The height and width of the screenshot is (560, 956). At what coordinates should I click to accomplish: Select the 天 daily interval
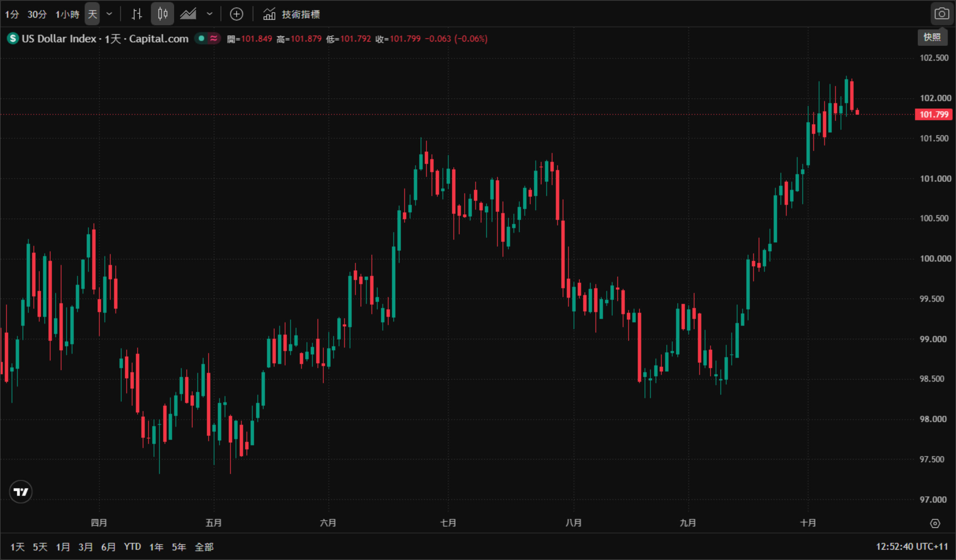[92, 14]
